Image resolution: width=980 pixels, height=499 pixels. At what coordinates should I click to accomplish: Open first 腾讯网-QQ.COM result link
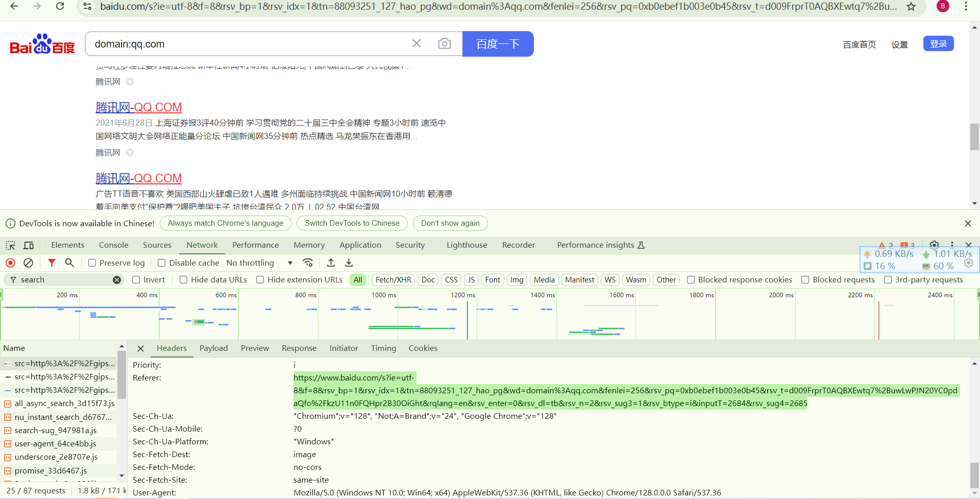coord(139,107)
